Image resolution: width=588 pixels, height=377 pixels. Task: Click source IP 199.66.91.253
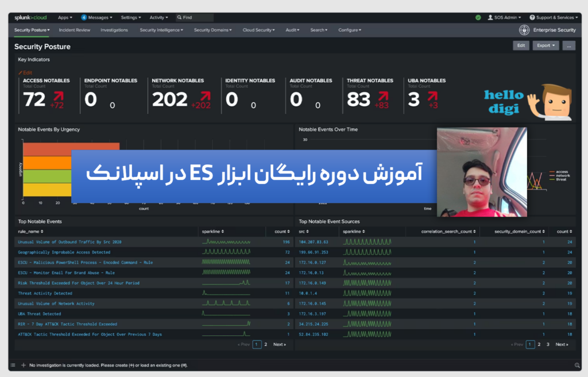(314, 252)
